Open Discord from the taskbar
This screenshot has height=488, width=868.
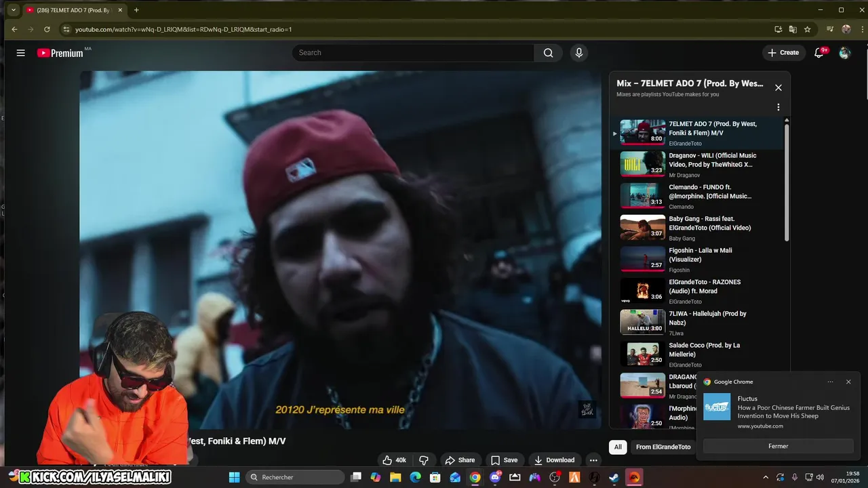point(495,477)
